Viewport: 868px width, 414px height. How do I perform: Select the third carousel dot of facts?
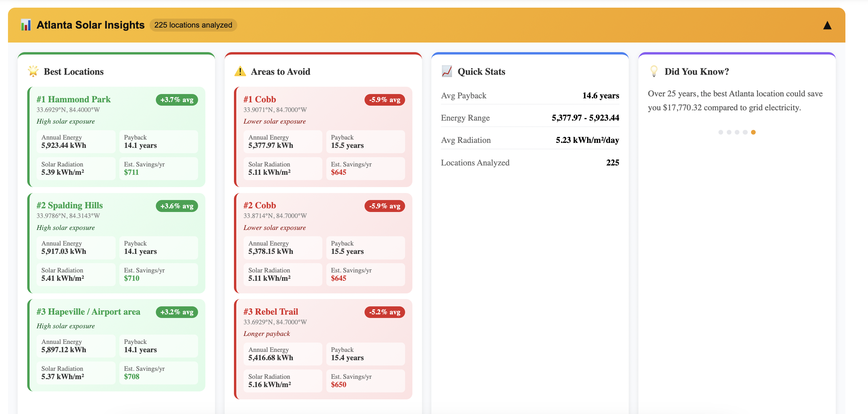click(737, 132)
